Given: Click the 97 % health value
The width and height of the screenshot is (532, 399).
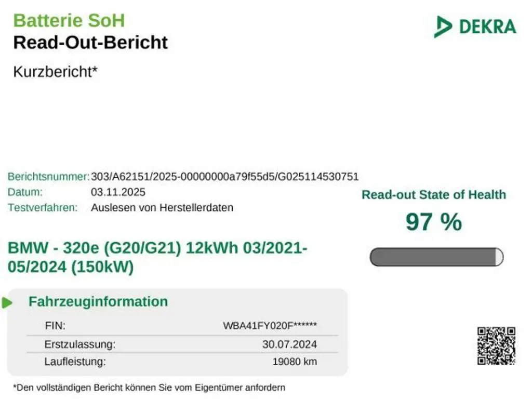Looking at the screenshot, I should (433, 222).
